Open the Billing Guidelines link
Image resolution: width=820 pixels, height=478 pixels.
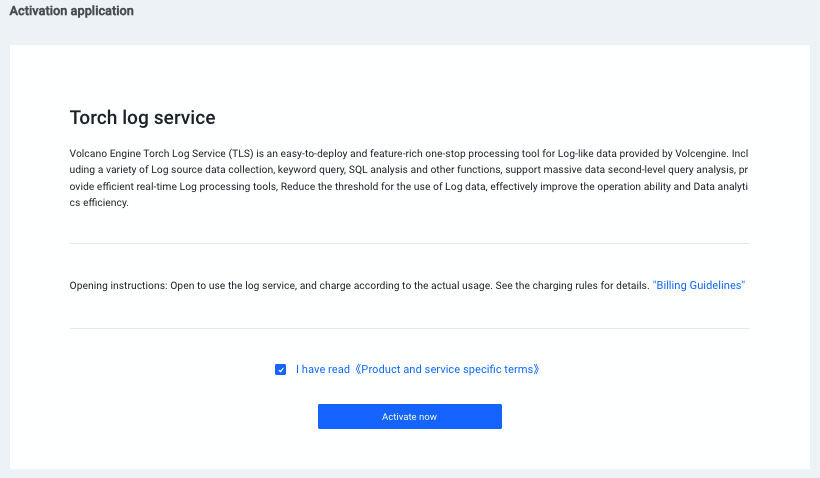(x=699, y=285)
